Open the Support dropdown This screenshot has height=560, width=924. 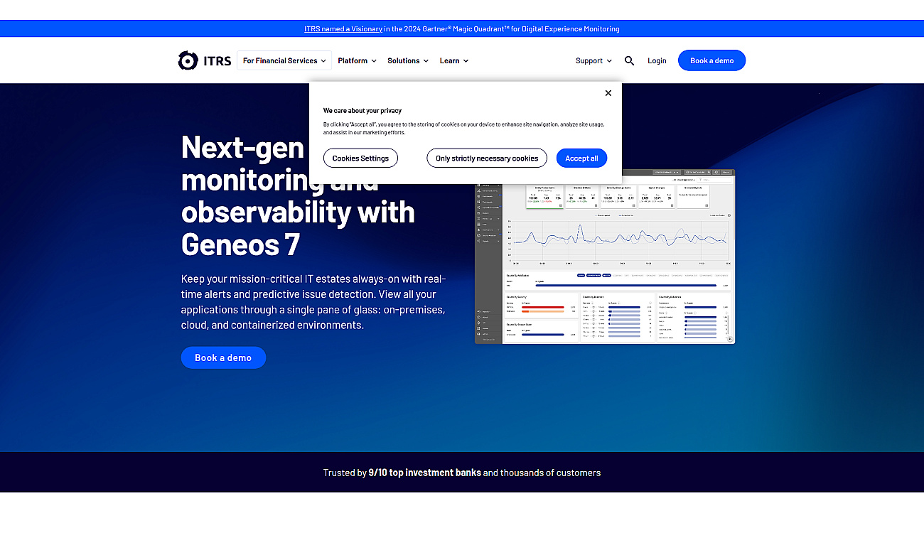[x=593, y=60]
